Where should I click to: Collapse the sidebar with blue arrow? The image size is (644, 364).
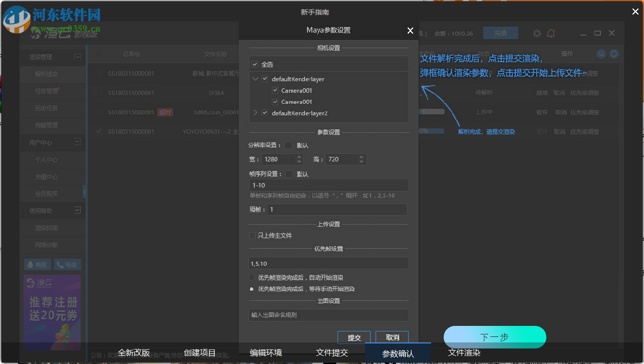point(85,191)
